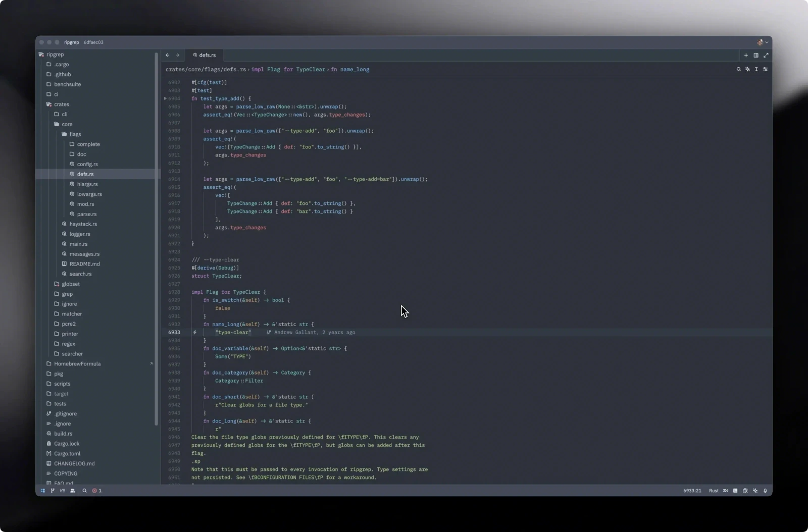Viewport: 808px width, 532px height.
Task: Show diagnostics with the red error count
Action: pyautogui.click(x=96, y=491)
